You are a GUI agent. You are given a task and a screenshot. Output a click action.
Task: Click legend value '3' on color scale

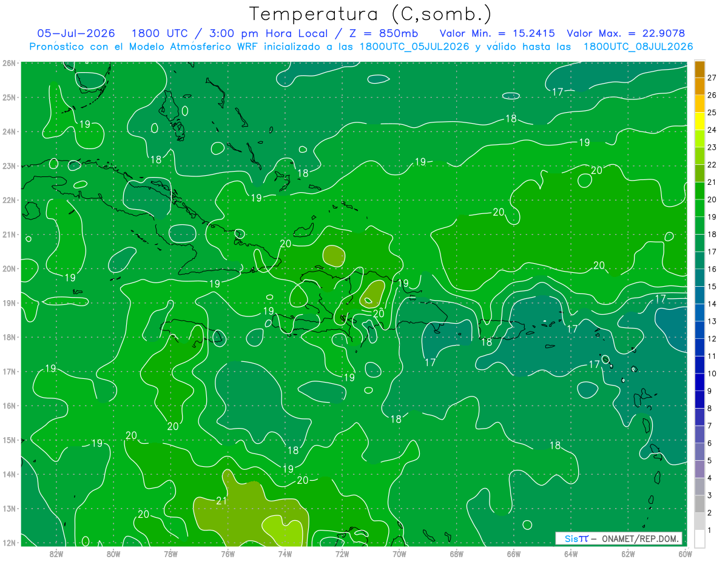click(710, 495)
